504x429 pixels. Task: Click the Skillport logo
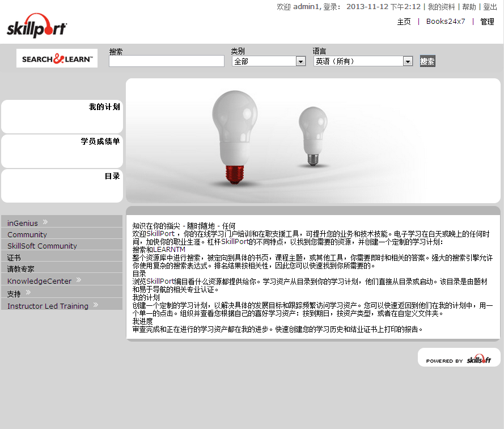pyautogui.click(x=37, y=26)
